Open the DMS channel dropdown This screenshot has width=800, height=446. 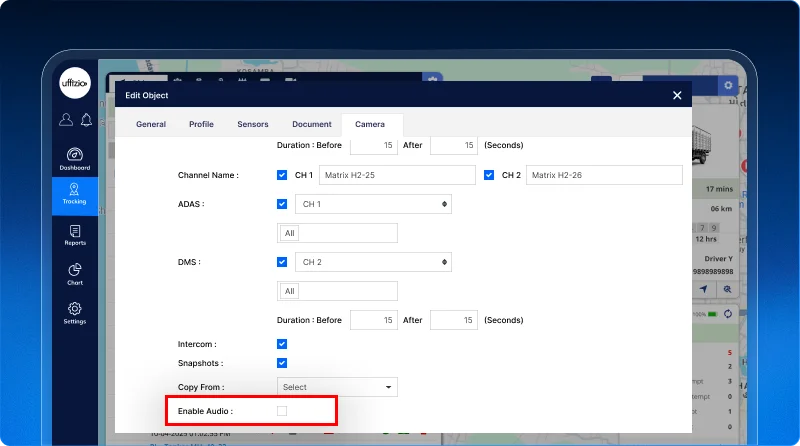[373, 262]
